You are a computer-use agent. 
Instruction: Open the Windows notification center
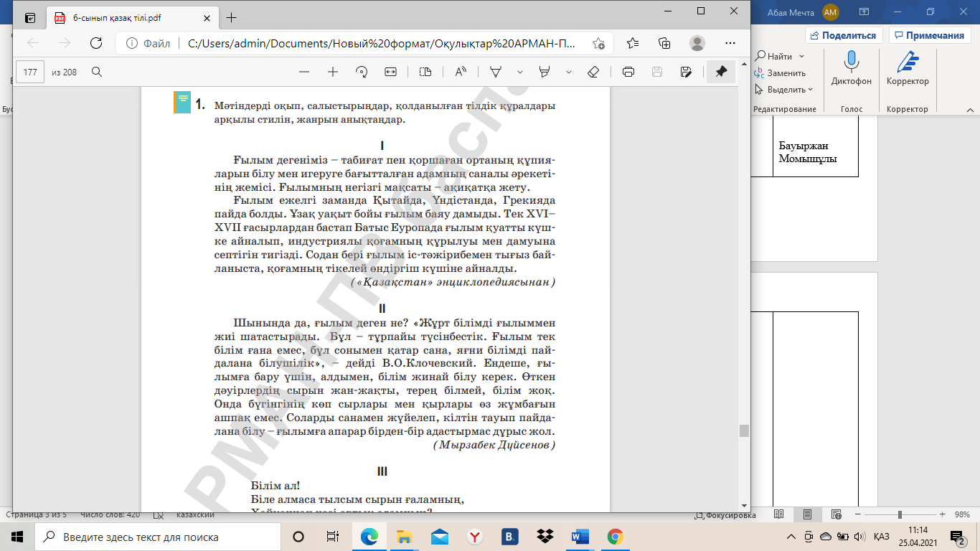tap(957, 537)
